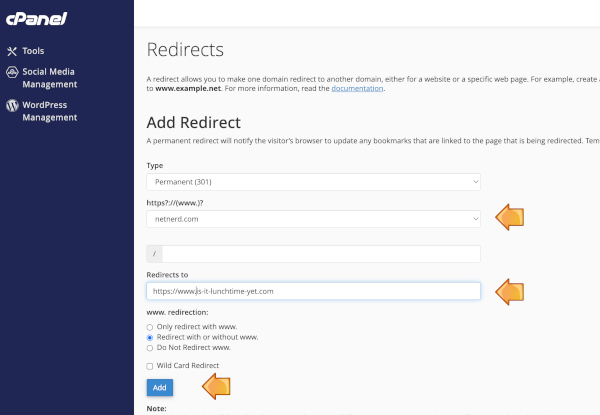600x415 pixels.
Task: Click the Social Media Management icon
Action: [12, 72]
